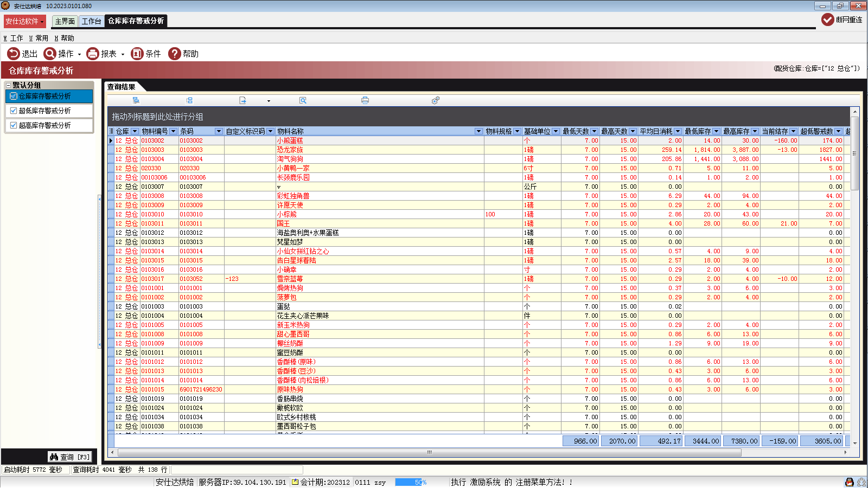Click the 恐龙家族 material name cell
This screenshot has width=868, height=488.
click(380, 150)
